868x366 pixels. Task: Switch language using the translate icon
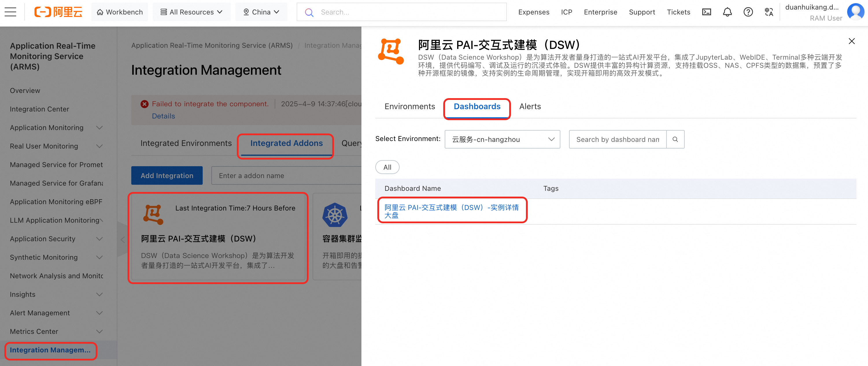tap(769, 12)
